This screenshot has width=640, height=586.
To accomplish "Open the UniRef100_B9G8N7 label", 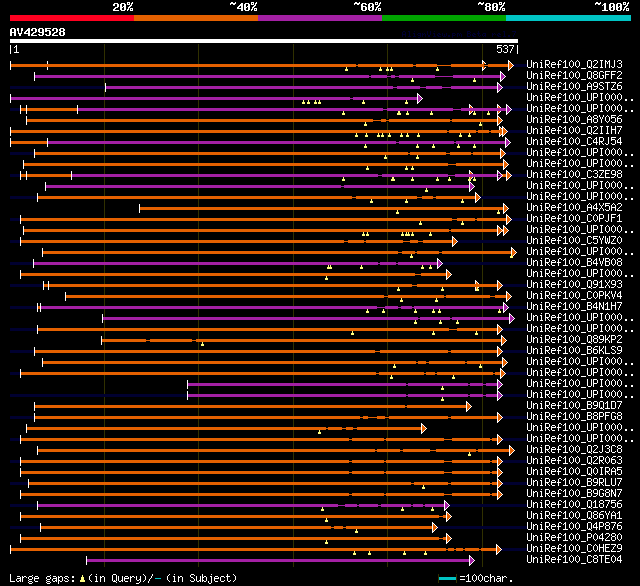I will (x=574, y=494).
